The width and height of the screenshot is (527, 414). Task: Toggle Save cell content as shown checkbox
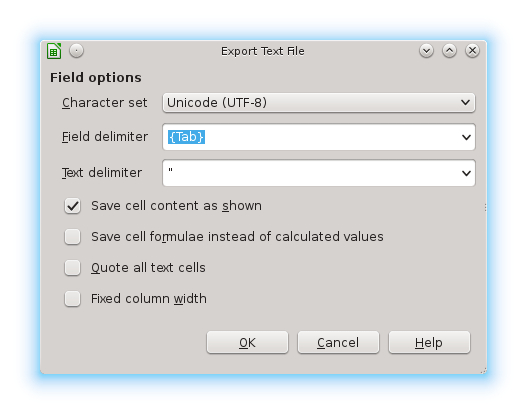click(73, 206)
